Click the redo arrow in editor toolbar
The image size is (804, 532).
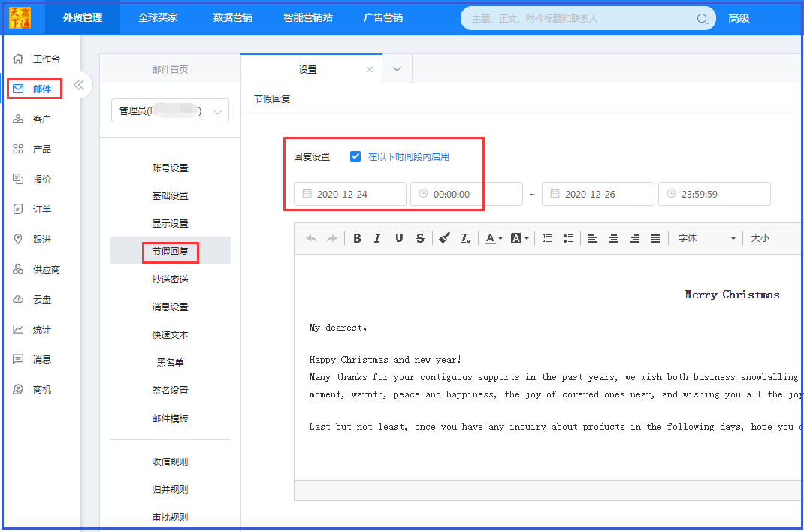pyautogui.click(x=332, y=238)
